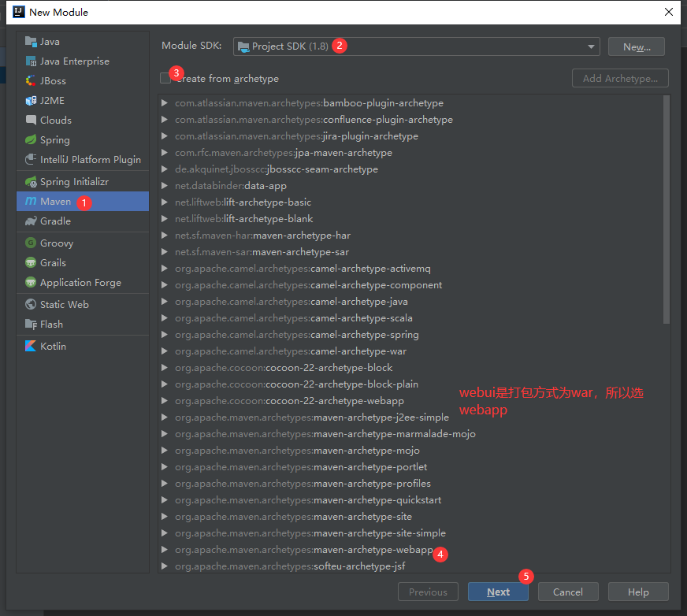
Task: Select Java in module type list
Action: coord(83,42)
